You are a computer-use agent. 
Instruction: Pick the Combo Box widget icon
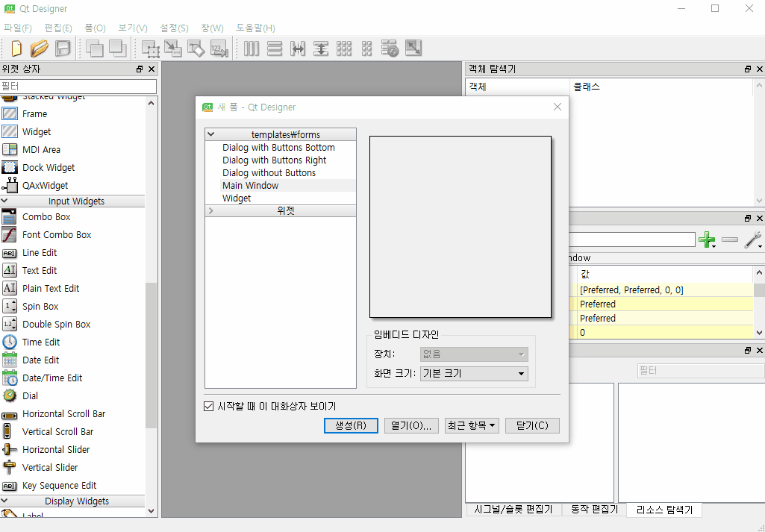(9, 217)
